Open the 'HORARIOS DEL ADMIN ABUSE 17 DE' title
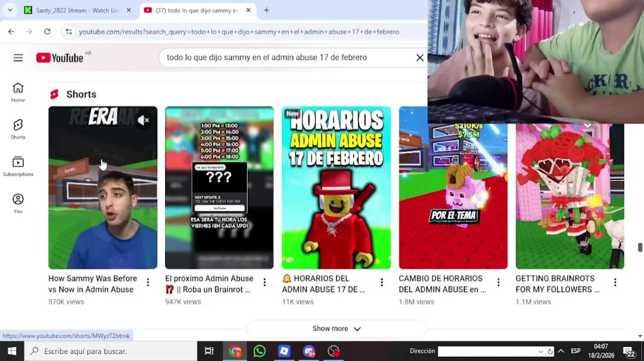This screenshot has height=361, width=644. [x=324, y=284]
